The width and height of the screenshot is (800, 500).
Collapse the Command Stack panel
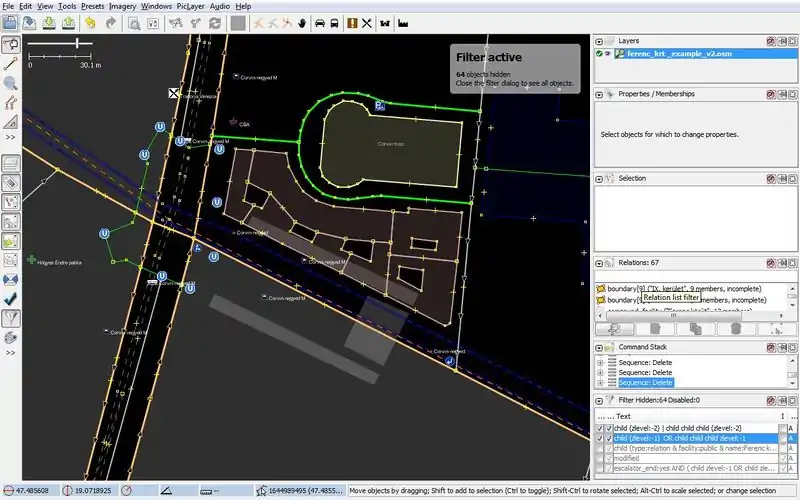600,348
